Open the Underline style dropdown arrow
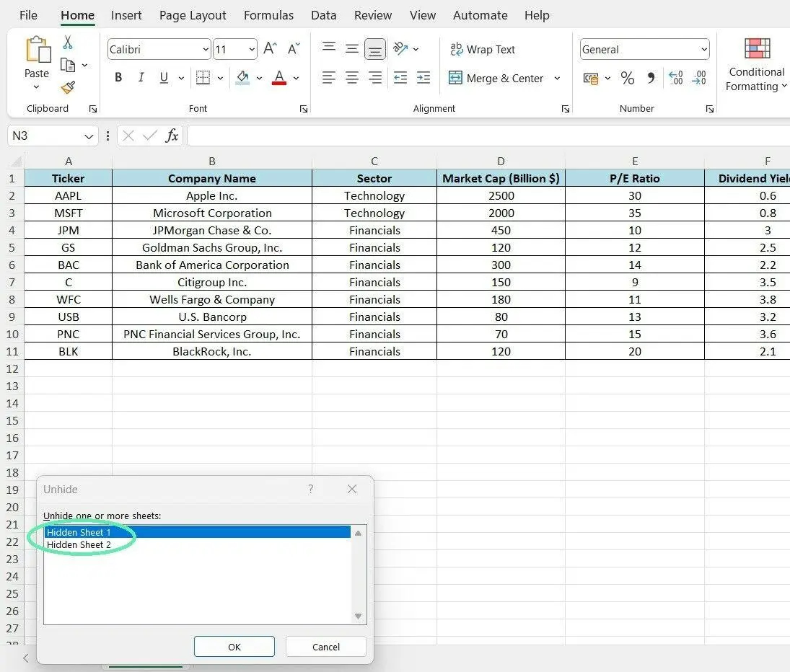The image size is (790, 672). tap(181, 78)
